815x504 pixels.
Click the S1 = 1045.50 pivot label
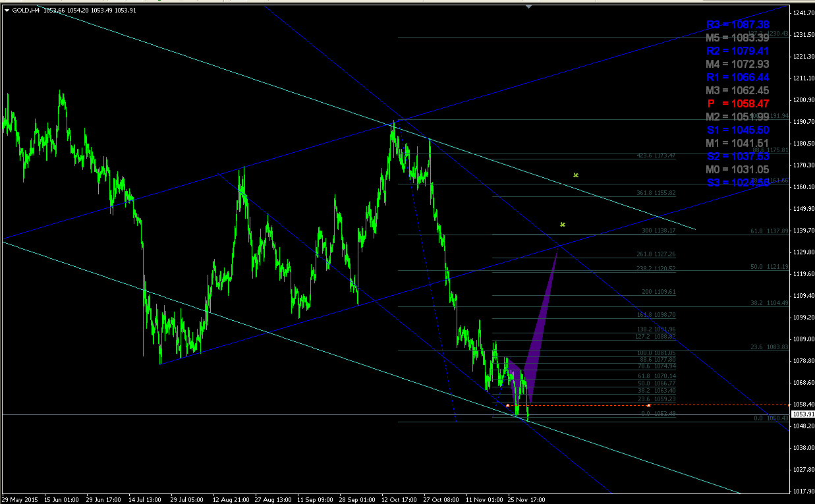738,130
